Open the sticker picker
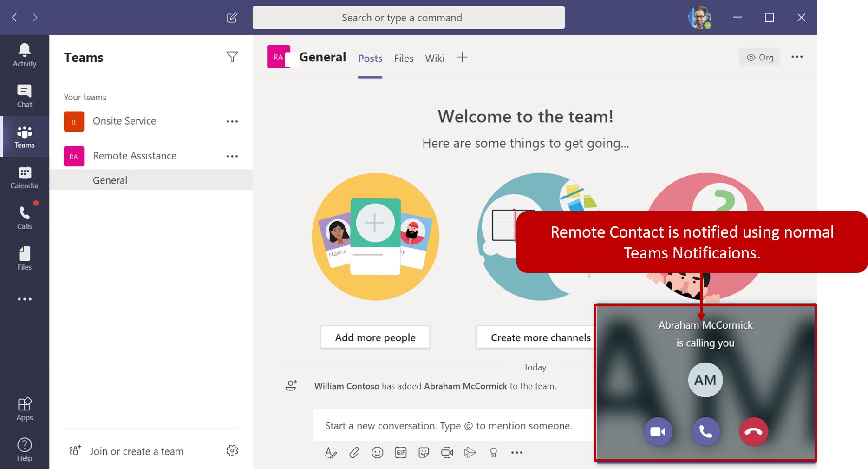 424,452
